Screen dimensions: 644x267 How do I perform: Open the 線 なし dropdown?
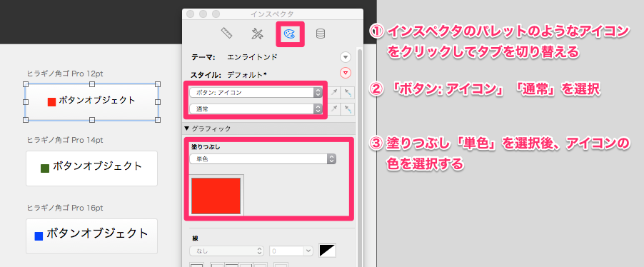(226, 251)
